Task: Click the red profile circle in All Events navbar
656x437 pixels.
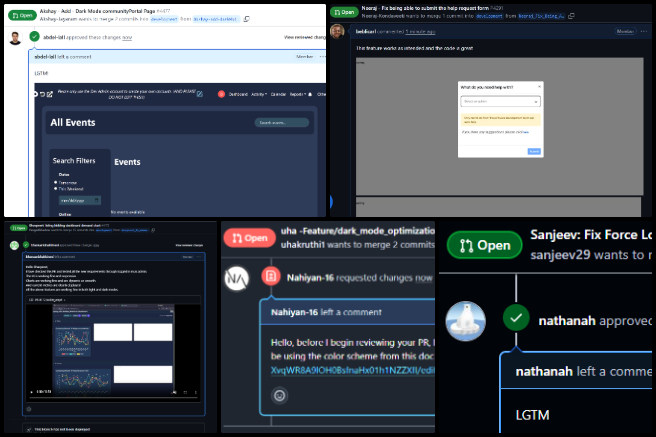Action: (221, 94)
